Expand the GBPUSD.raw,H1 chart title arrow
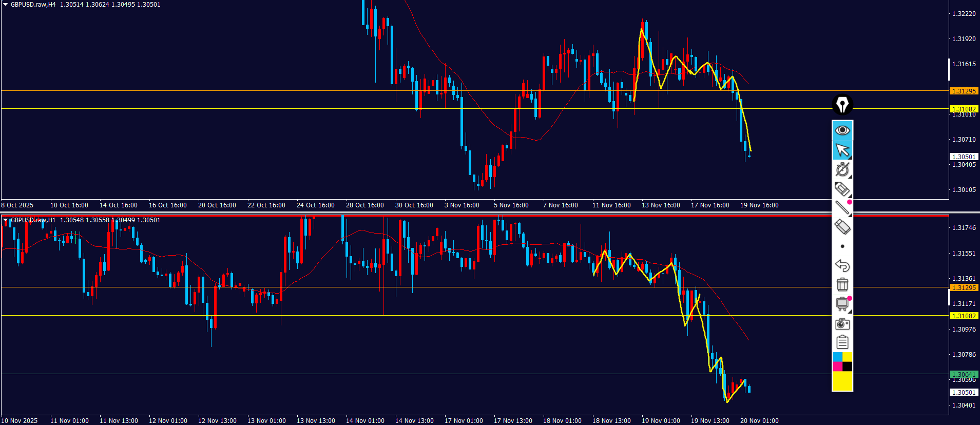This screenshot has height=425, width=980. pyautogui.click(x=6, y=220)
